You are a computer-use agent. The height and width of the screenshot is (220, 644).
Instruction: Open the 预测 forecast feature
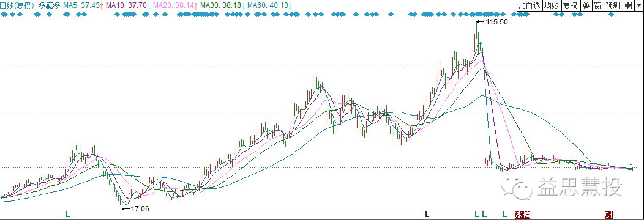[x=613, y=5]
